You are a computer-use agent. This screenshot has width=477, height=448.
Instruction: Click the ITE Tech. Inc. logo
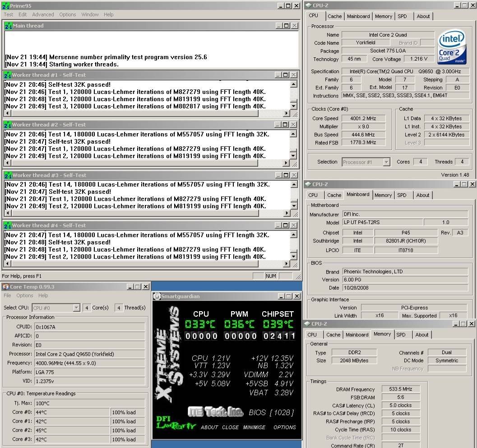tap(215, 412)
